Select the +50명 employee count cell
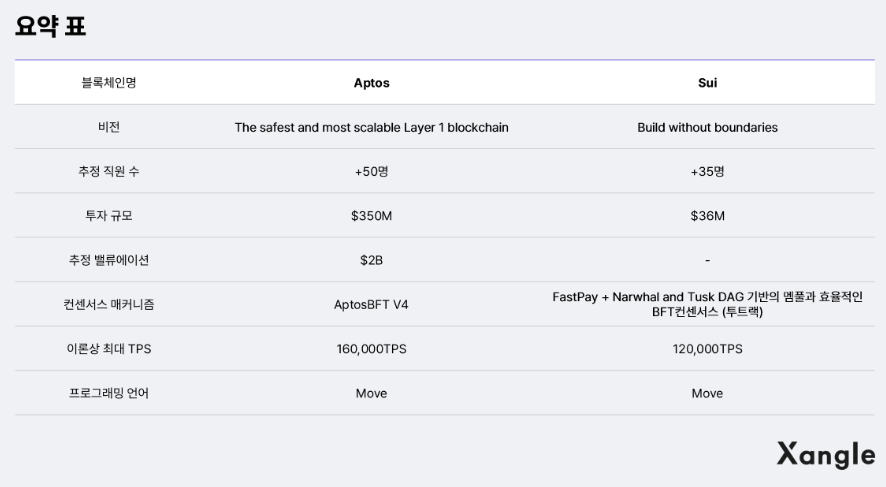886x487 pixels. (371, 172)
